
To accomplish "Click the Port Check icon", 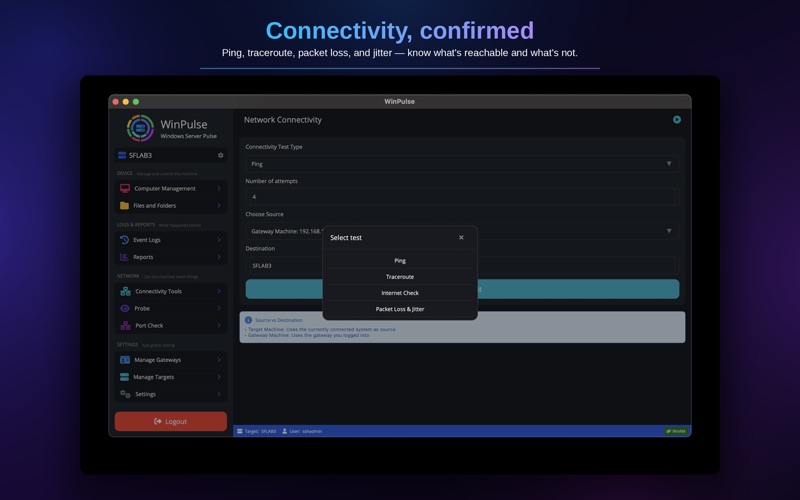I will tap(125, 326).
